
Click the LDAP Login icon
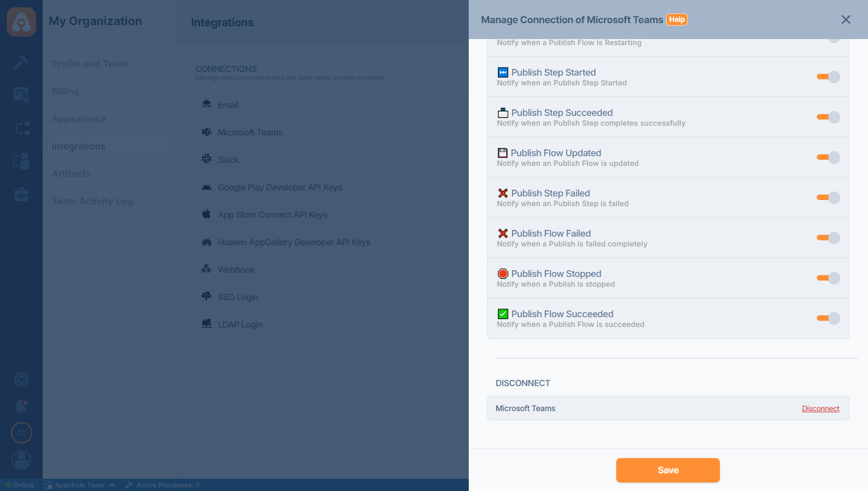pos(207,324)
